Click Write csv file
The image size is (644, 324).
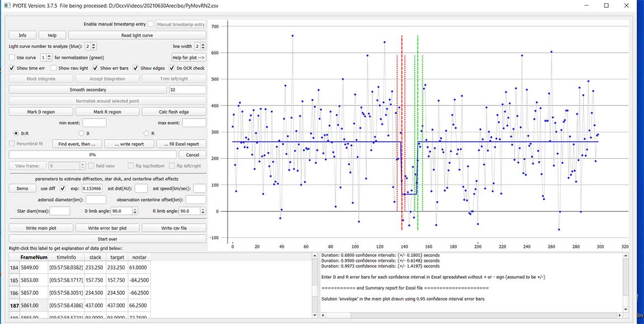[x=174, y=228]
